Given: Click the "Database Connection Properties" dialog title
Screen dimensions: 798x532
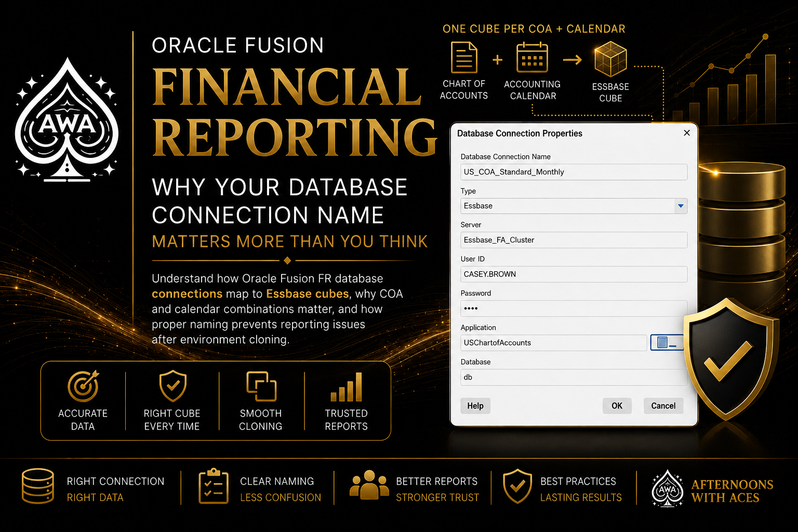Looking at the screenshot, I should (x=520, y=134).
